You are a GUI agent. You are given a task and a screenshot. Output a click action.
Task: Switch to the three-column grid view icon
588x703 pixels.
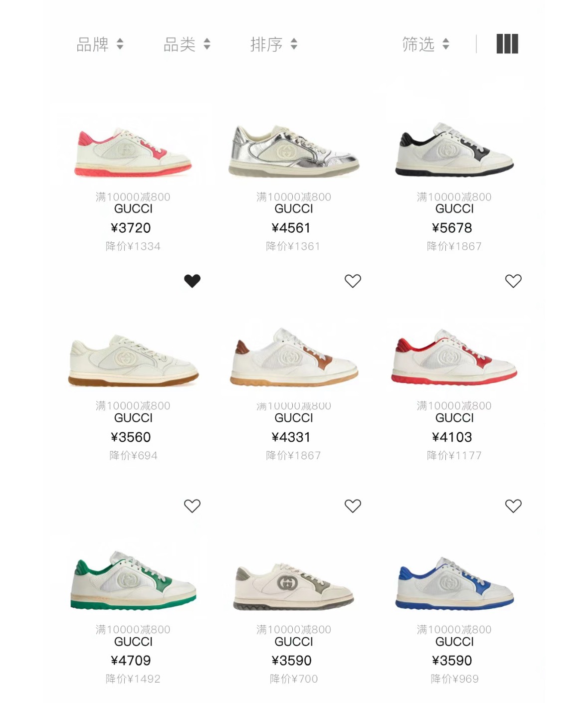pos(507,44)
